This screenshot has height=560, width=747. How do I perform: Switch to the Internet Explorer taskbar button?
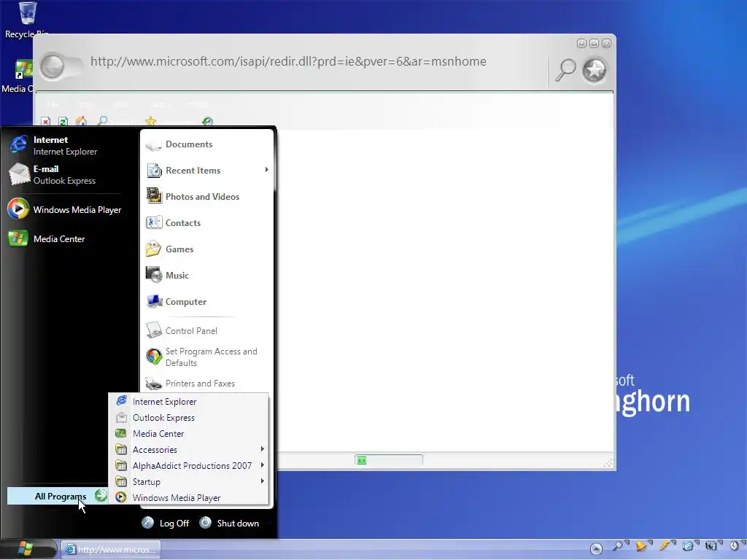(x=111, y=550)
